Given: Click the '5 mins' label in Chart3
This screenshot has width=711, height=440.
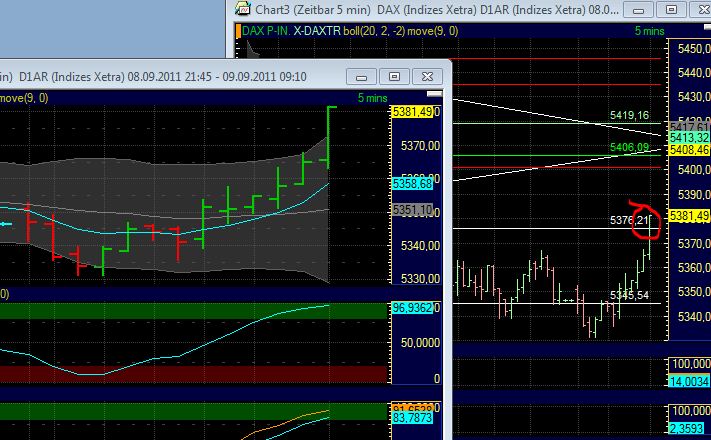Looking at the screenshot, I should coord(649,31).
